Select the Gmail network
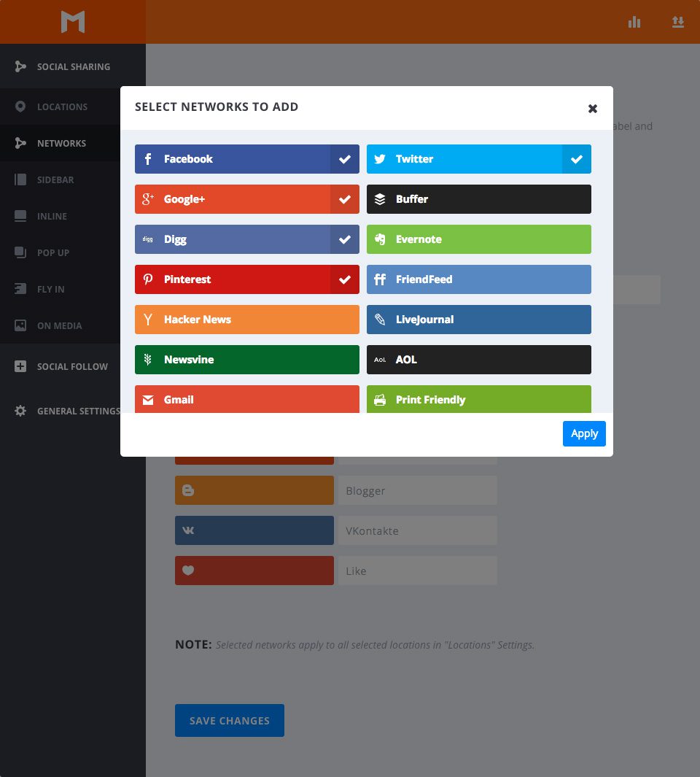This screenshot has width=700, height=777. (x=246, y=399)
